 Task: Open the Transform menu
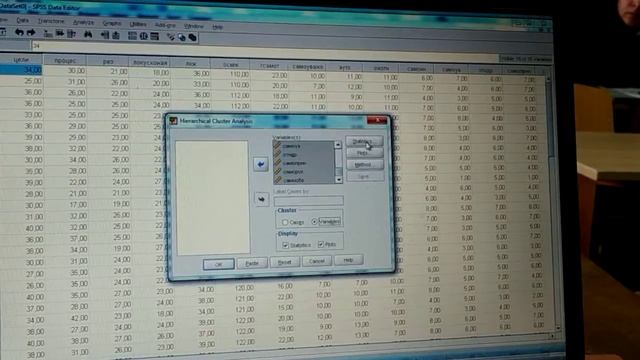pos(51,21)
